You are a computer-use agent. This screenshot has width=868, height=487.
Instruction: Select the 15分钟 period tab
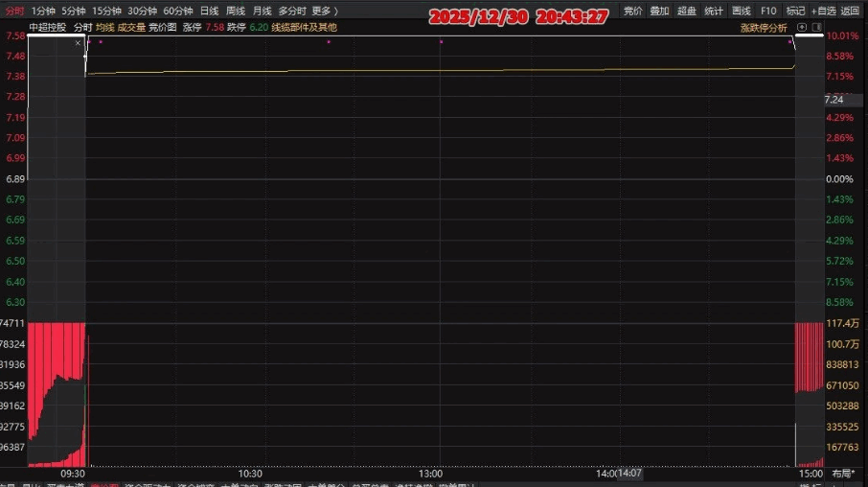click(x=106, y=12)
